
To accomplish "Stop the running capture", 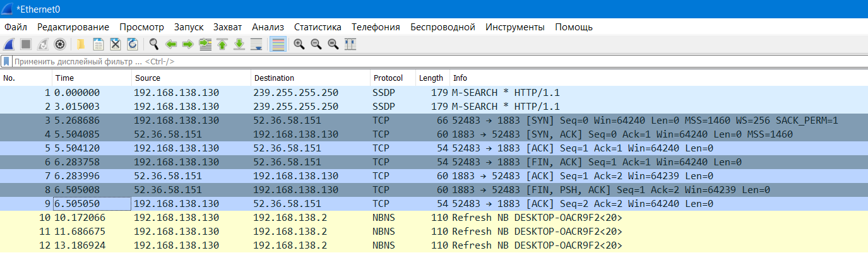I will [x=26, y=44].
